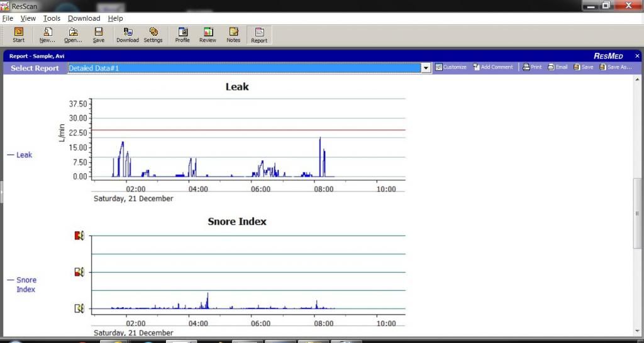The width and height of the screenshot is (644, 343).
Task: Open the Profile view
Action: (x=182, y=35)
